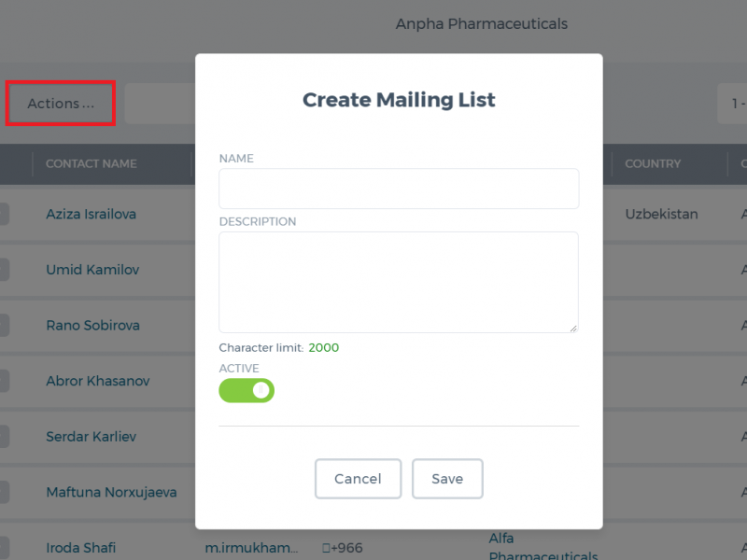This screenshot has height=560, width=747.
Task: Select checkbox for Rano Sobirova row
Action: point(4,325)
